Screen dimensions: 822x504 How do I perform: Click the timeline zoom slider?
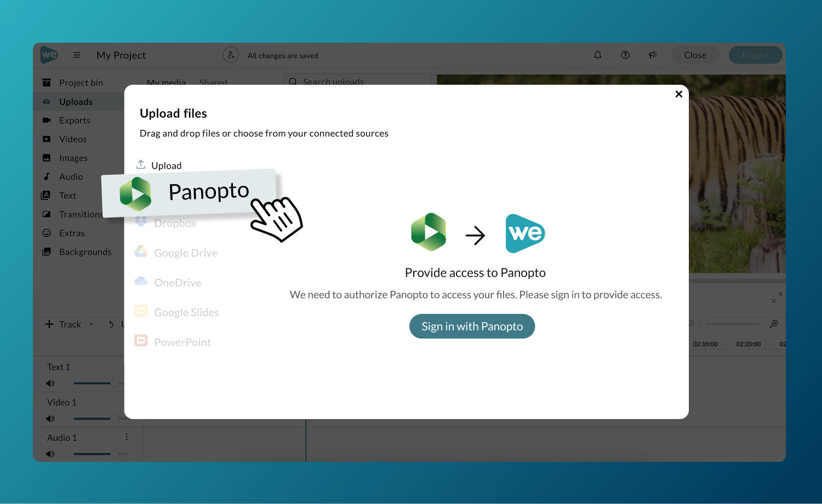(x=729, y=324)
